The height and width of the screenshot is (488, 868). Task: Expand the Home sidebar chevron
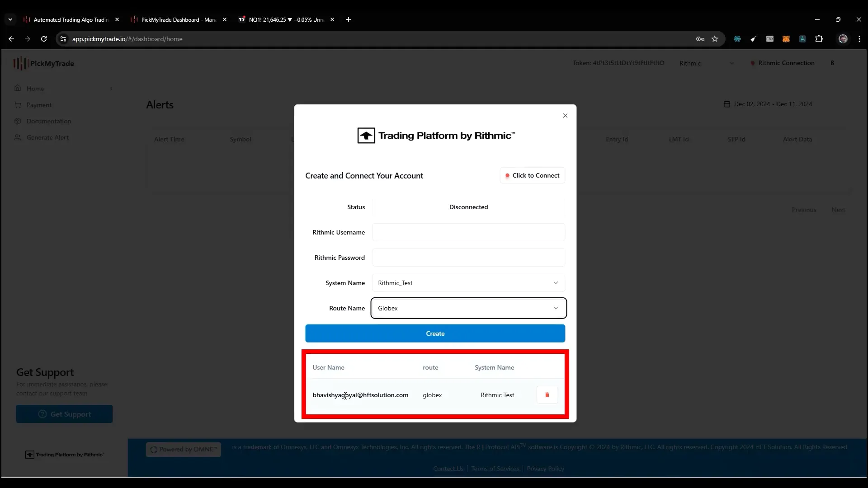click(x=111, y=89)
